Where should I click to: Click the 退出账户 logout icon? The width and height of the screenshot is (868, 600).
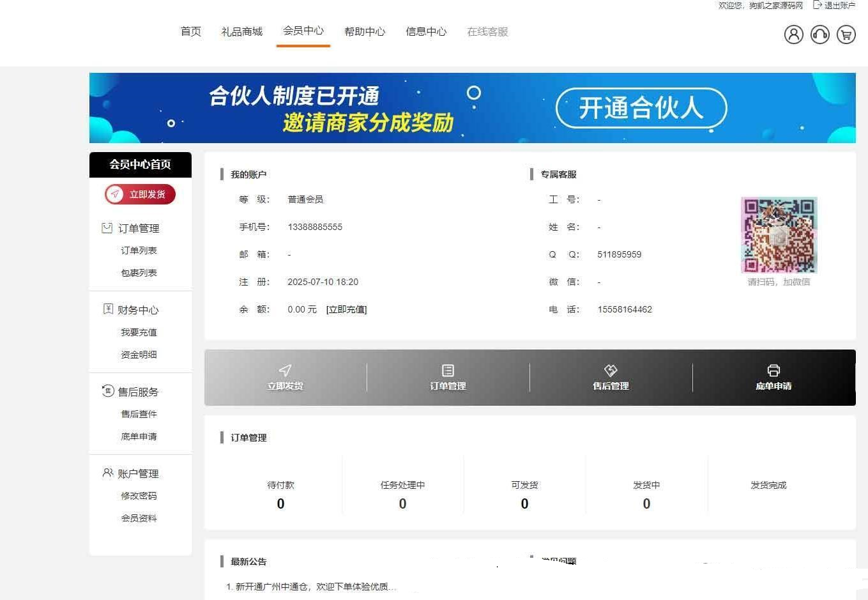(818, 5)
